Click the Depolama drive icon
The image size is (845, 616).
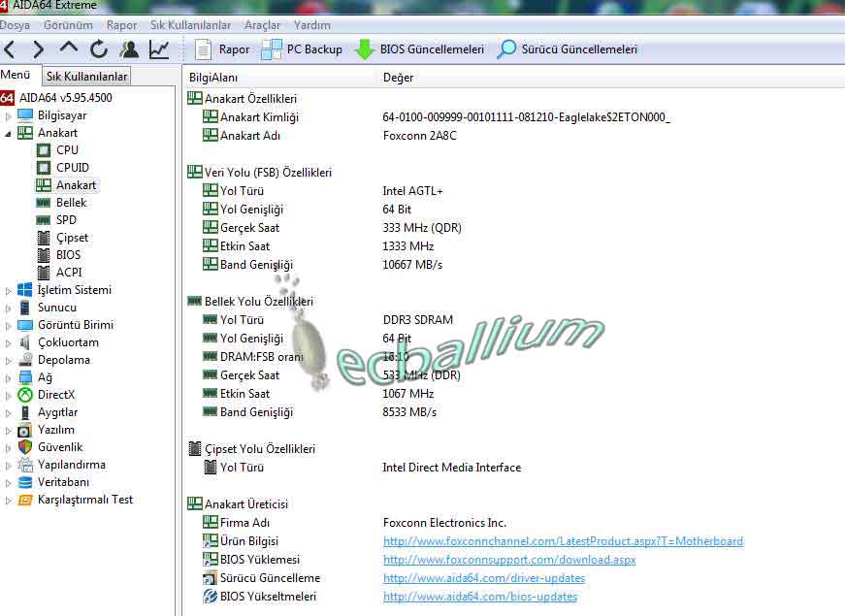25,360
